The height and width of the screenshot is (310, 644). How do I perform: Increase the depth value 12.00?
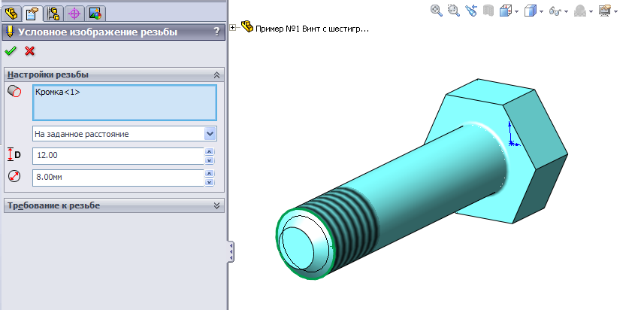click(210, 152)
